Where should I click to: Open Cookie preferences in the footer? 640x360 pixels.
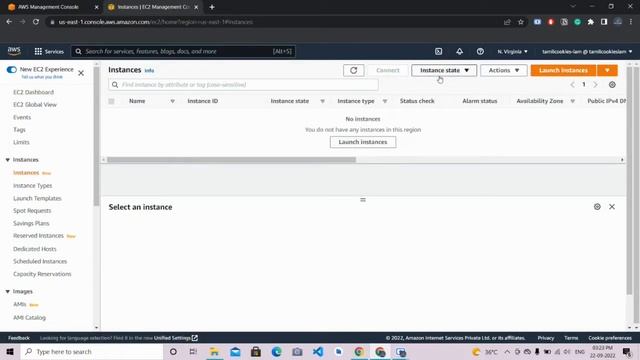point(610,338)
